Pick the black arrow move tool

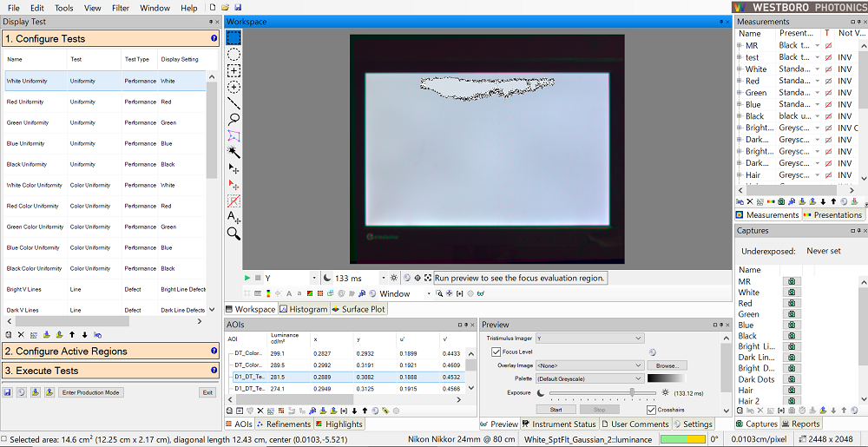pos(233,168)
